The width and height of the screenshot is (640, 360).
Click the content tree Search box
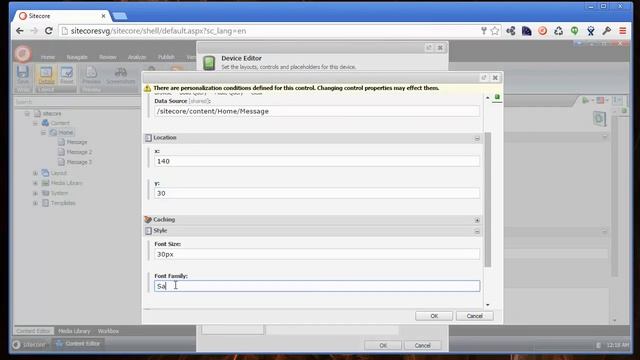[x=77, y=102]
